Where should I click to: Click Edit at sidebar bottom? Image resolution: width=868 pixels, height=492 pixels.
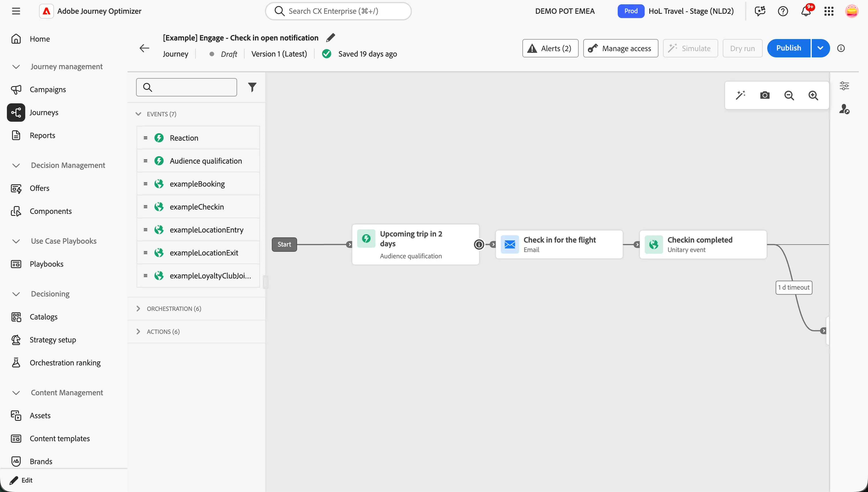click(x=21, y=480)
